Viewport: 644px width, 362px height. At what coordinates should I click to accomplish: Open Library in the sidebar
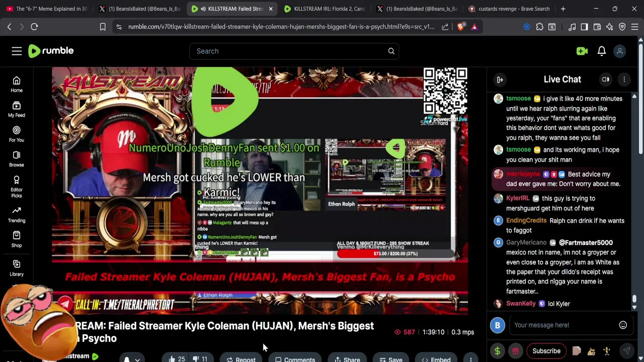[x=17, y=268]
